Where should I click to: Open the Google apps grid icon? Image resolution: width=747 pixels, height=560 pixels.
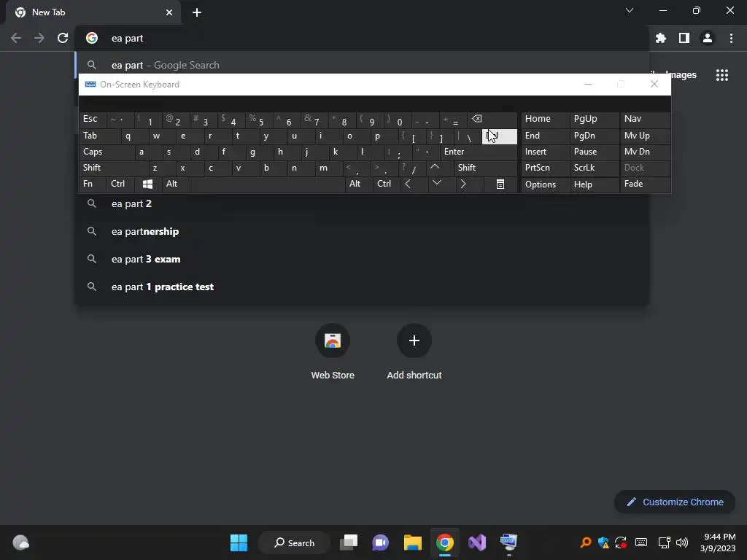click(721, 75)
